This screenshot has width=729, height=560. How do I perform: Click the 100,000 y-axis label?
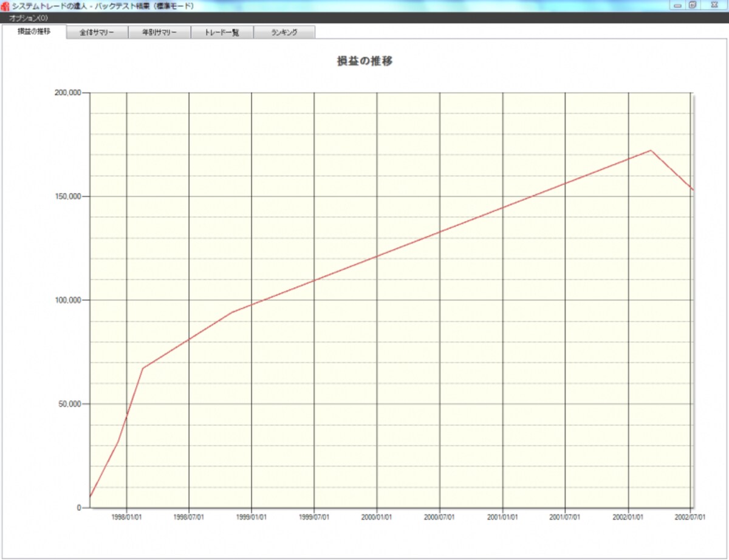[x=67, y=300]
